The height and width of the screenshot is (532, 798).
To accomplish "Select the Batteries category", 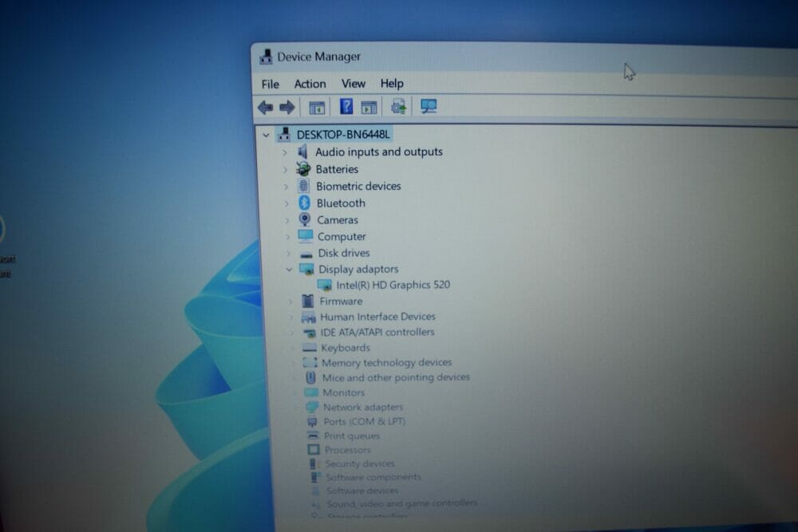I will (337, 169).
